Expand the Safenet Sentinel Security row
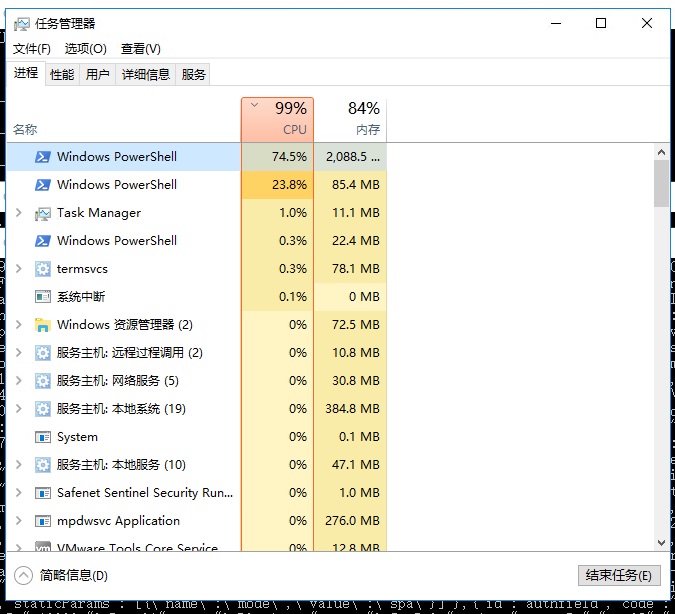The height and width of the screenshot is (614, 675). [x=19, y=493]
